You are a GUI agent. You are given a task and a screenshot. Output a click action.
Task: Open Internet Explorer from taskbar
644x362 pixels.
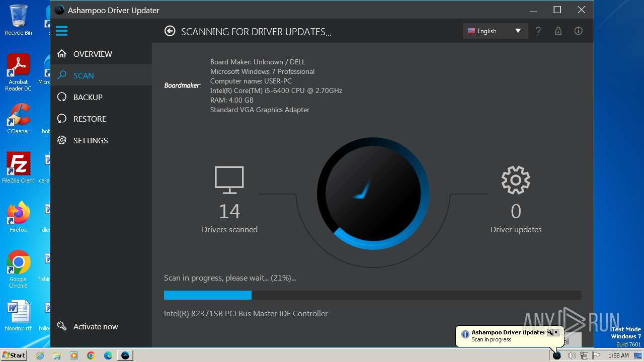pos(40,355)
